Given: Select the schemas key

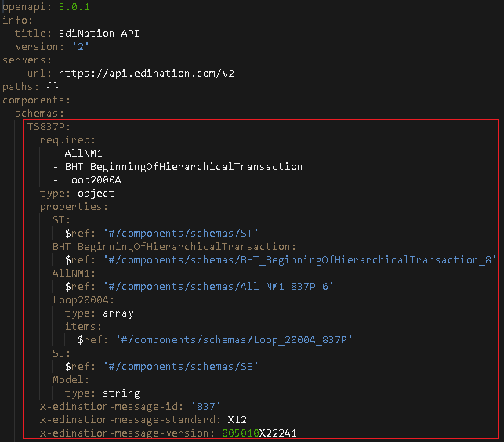Looking at the screenshot, I should (x=39, y=114).
